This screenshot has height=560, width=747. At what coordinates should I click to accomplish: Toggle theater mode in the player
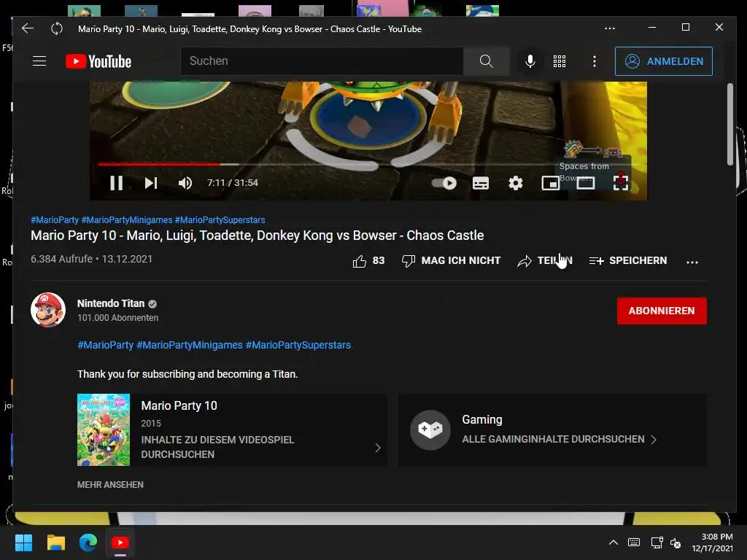click(x=586, y=183)
